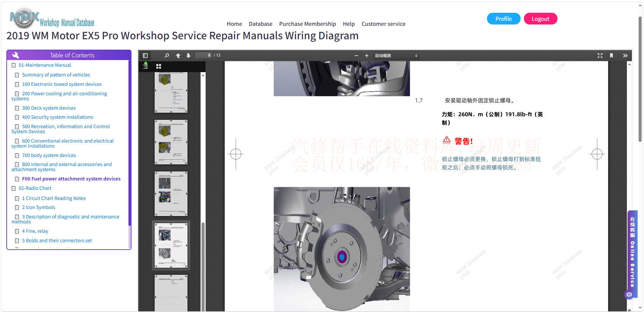The width and height of the screenshot is (644, 312).
Task: Open 1 Circuit Chart Reading Notes
Action: (54, 198)
